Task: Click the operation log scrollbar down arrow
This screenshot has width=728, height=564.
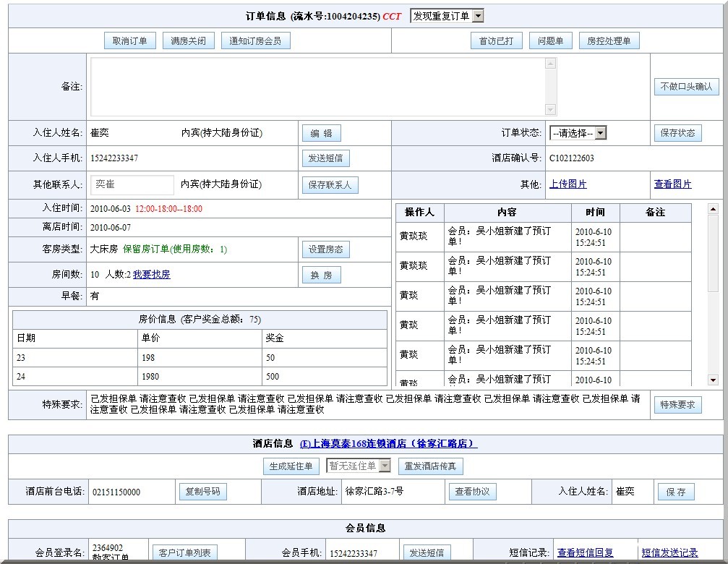Action: 713,380
